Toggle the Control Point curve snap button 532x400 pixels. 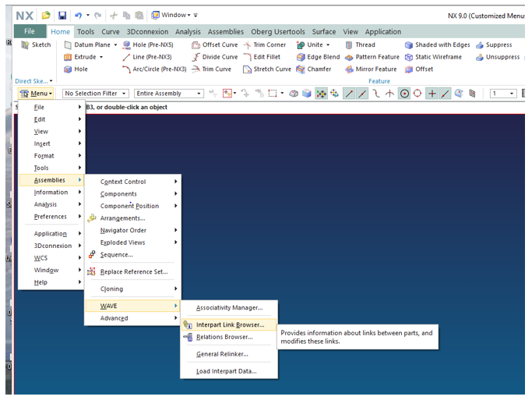coord(376,94)
